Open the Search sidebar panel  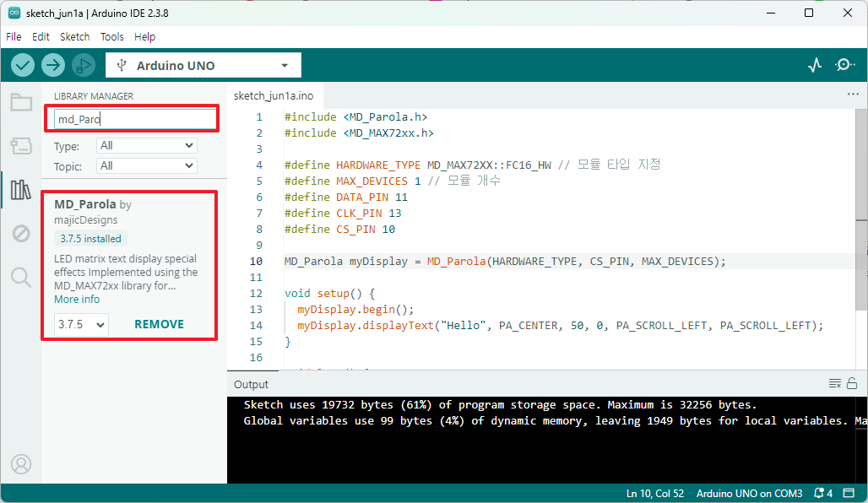[x=21, y=277]
